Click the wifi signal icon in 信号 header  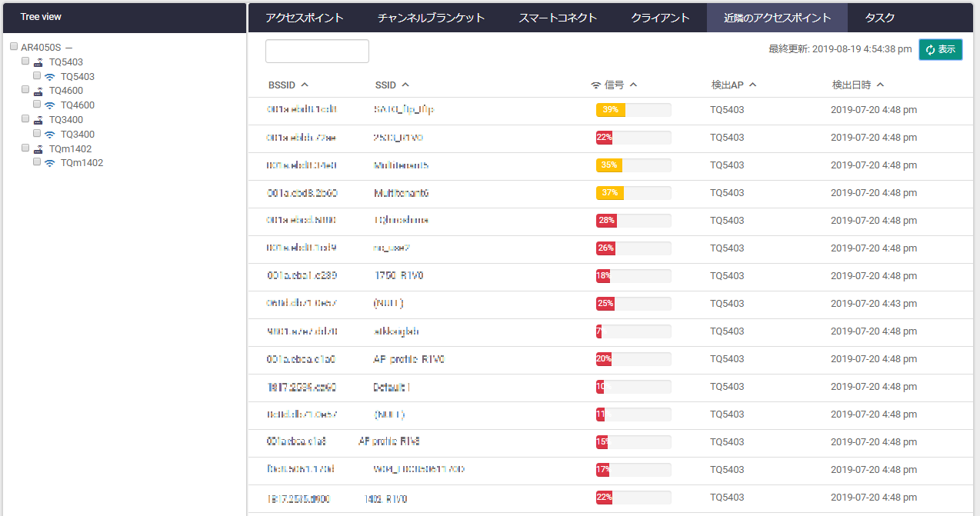point(595,85)
